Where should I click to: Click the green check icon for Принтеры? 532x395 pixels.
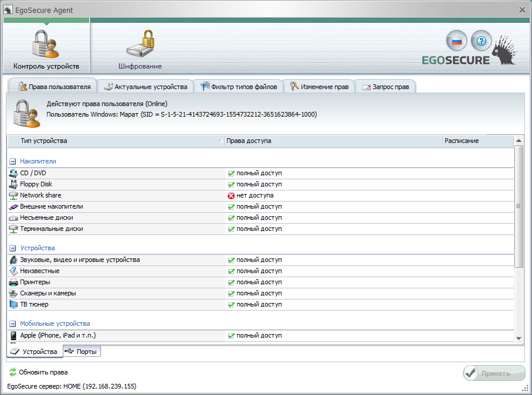point(231,282)
